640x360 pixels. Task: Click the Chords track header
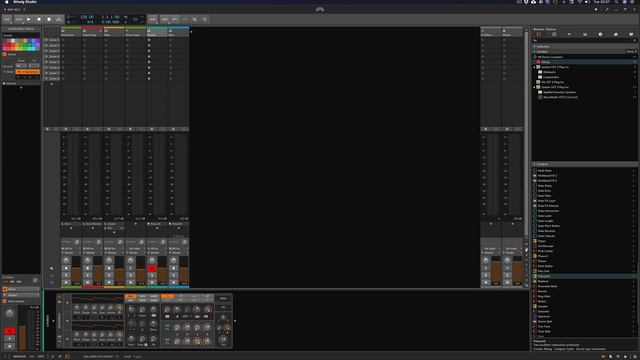tap(157, 32)
